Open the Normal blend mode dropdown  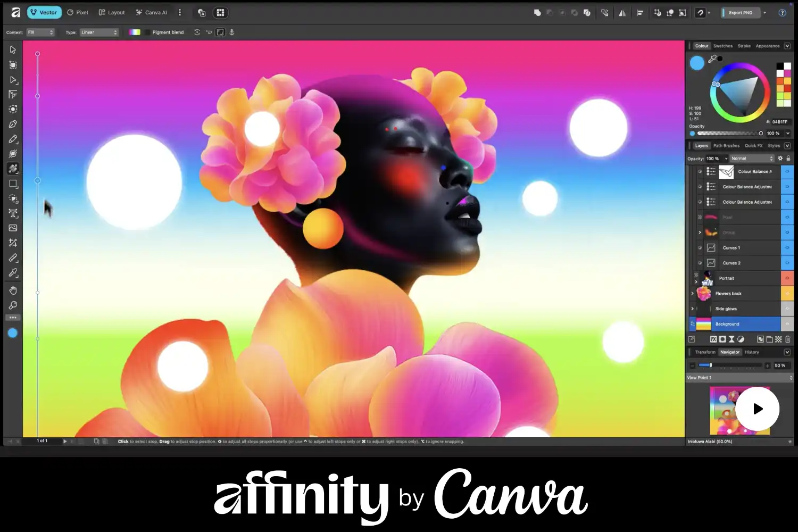[751, 159]
